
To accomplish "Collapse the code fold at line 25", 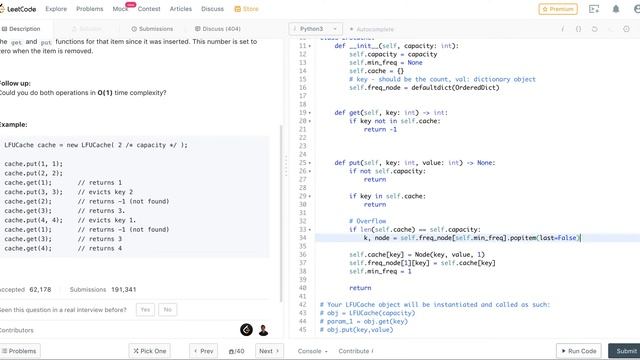I will (310, 163).
